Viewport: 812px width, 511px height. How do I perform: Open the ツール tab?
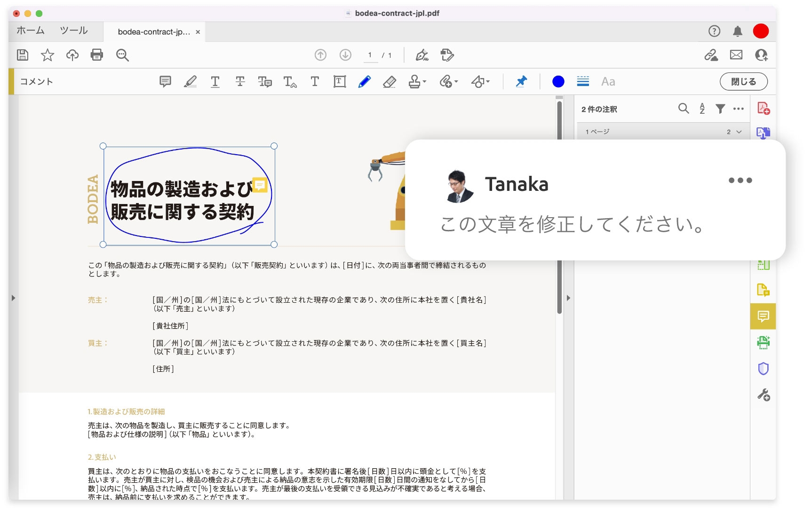click(74, 31)
